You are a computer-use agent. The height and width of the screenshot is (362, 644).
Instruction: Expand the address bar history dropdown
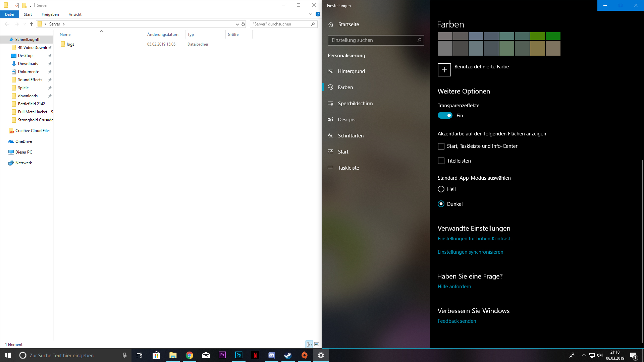pyautogui.click(x=237, y=24)
